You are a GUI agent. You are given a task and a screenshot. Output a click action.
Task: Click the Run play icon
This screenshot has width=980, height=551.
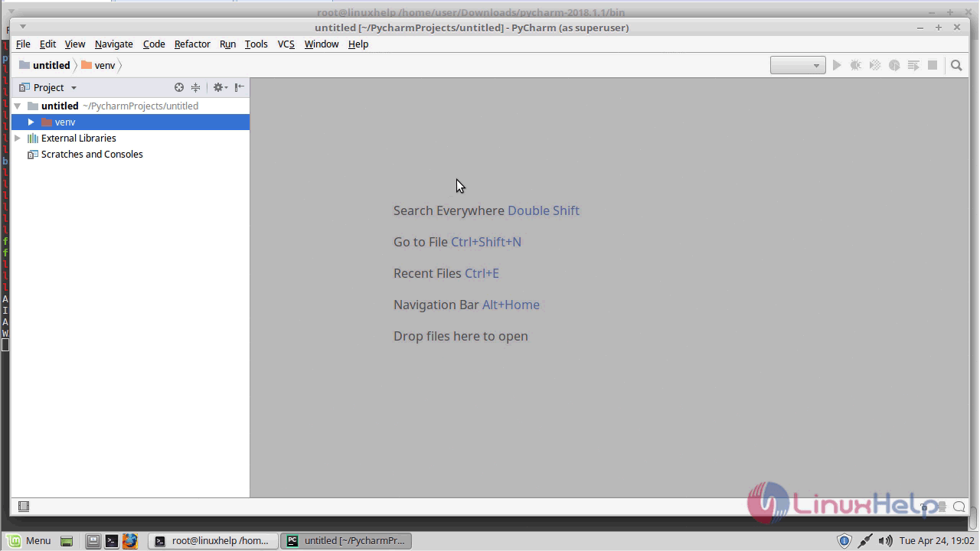pos(837,65)
